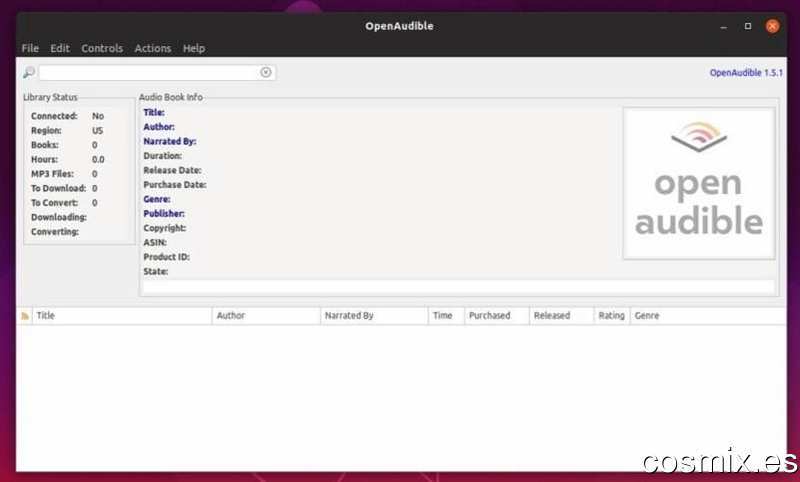This screenshot has height=482, width=800.
Task: Select the 'Books:' status label
Action: click(44, 145)
